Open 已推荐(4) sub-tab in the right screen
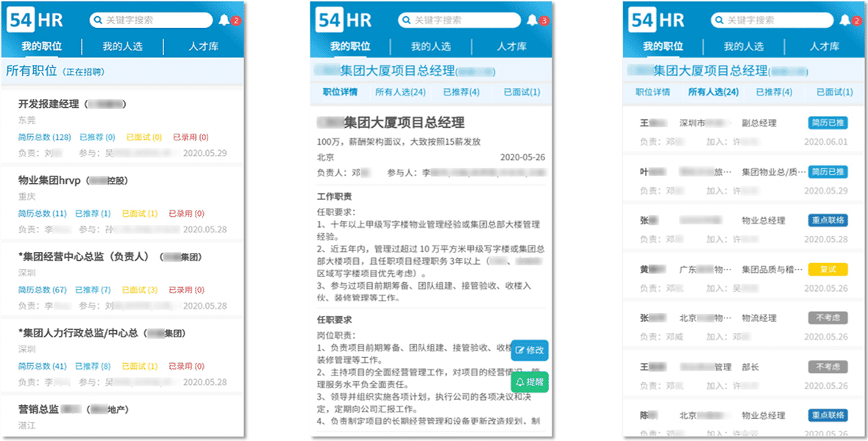The height and width of the screenshot is (441, 868). coord(774,92)
